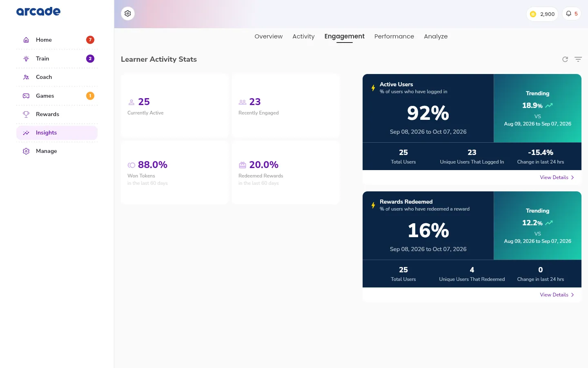Click the 2,900 token balance

[x=547, y=14]
